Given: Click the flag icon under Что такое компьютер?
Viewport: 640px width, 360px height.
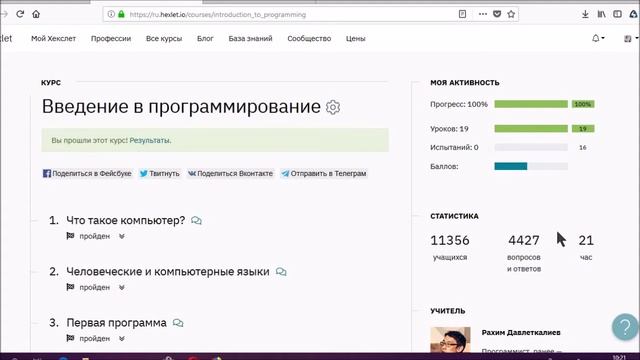Looking at the screenshot, I should pos(70,236).
